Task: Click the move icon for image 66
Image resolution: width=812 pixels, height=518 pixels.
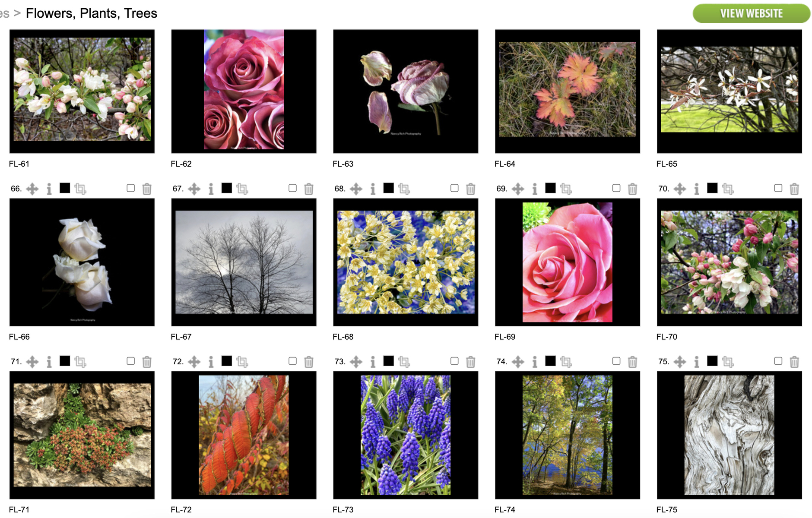Action: [32, 189]
